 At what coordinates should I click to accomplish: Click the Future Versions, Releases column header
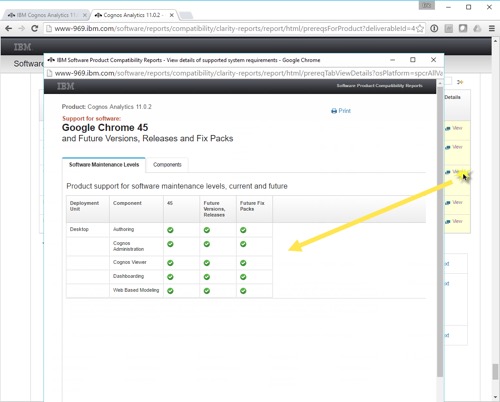click(x=218, y=209)
